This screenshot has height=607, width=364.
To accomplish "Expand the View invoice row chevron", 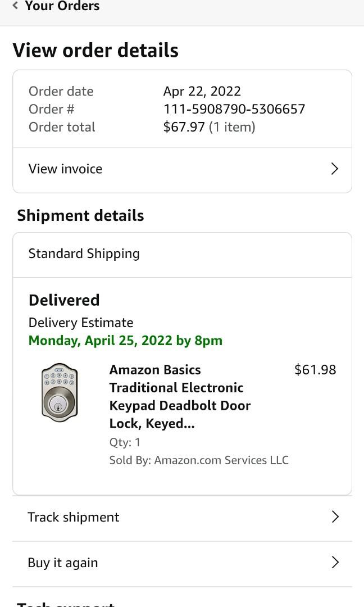I will (x=335, y=169).
